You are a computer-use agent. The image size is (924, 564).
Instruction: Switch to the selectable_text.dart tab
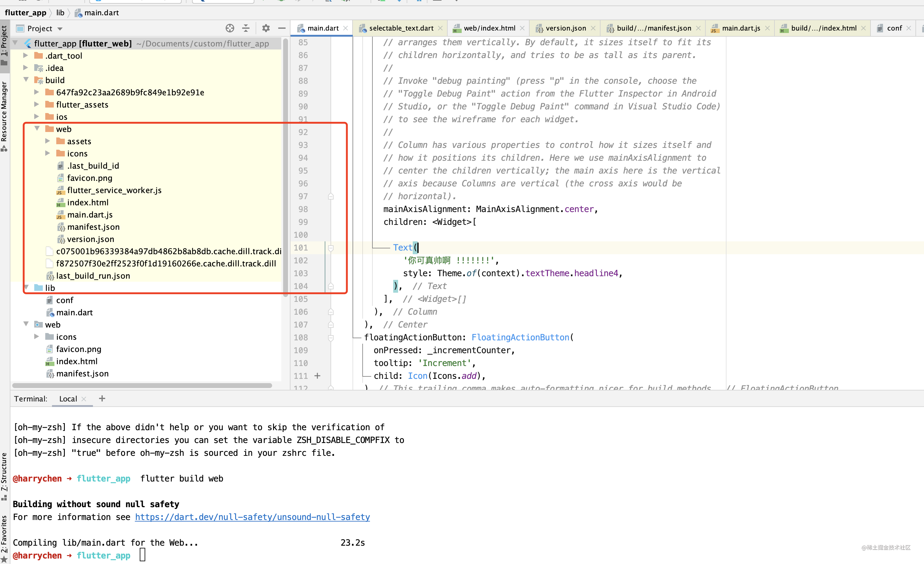point(401,28)
